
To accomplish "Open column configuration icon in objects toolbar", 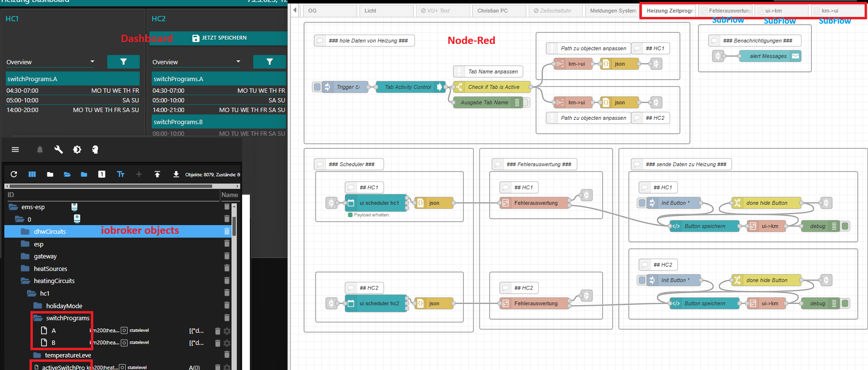I will coord(32,174).
